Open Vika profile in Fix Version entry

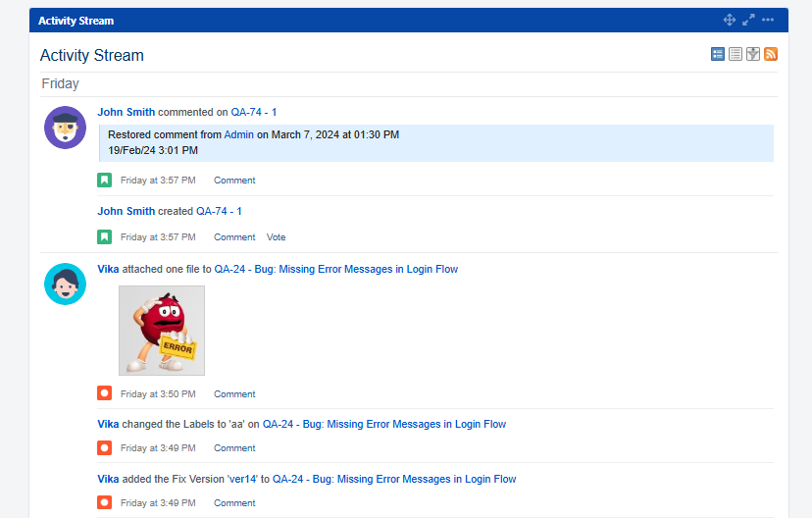click(108, 479)
